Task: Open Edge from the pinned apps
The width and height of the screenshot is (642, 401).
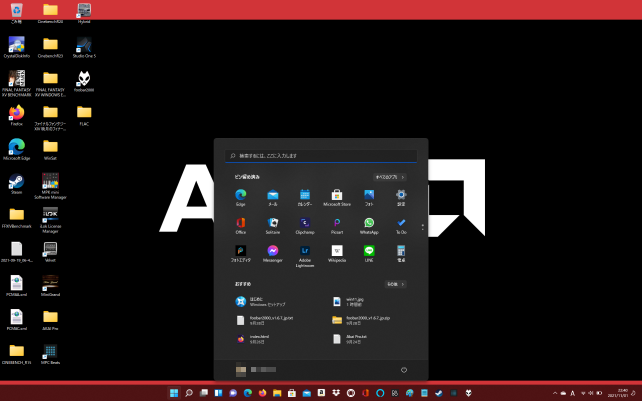Action: 240,197
